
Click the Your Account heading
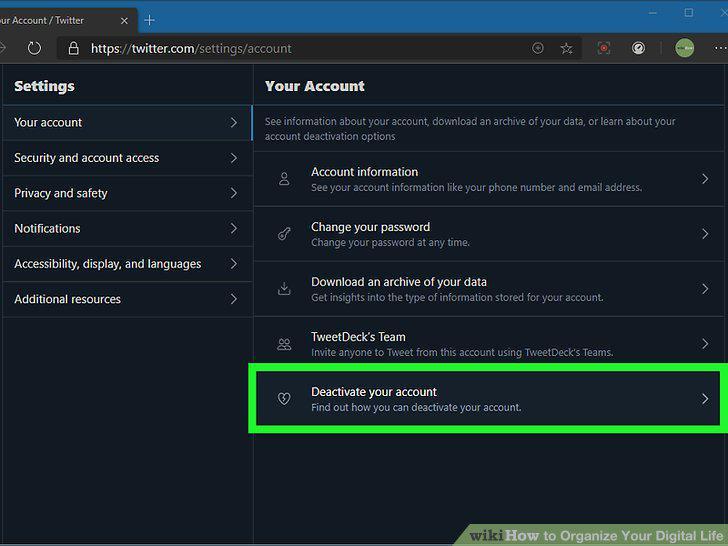click(315, 86)
